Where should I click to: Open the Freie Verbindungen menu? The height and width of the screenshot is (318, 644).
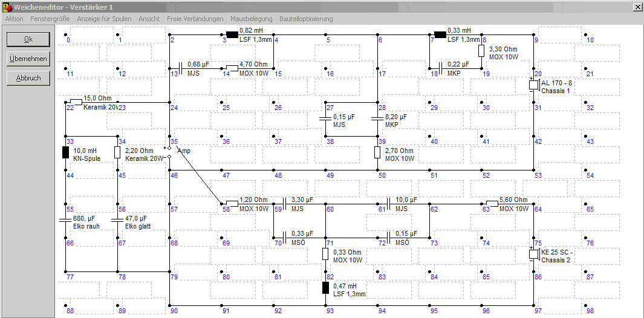(195, 19)
